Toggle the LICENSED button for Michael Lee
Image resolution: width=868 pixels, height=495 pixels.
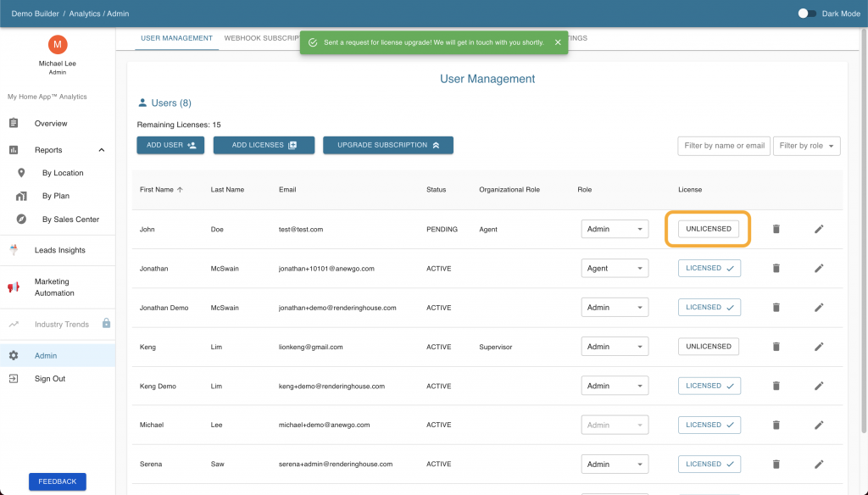point(709,425)
